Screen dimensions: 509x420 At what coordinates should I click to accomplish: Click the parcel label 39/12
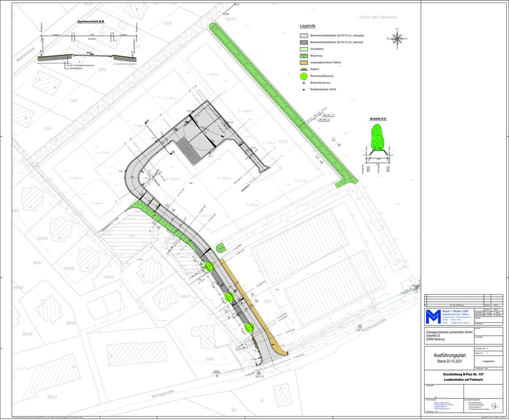click(x=52, y=397)
